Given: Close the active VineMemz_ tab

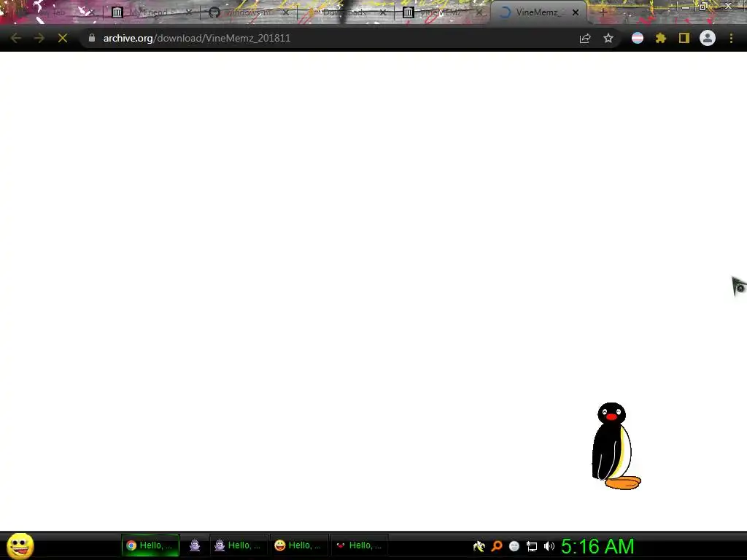Looking at the screenshot, I should [576, 12].
